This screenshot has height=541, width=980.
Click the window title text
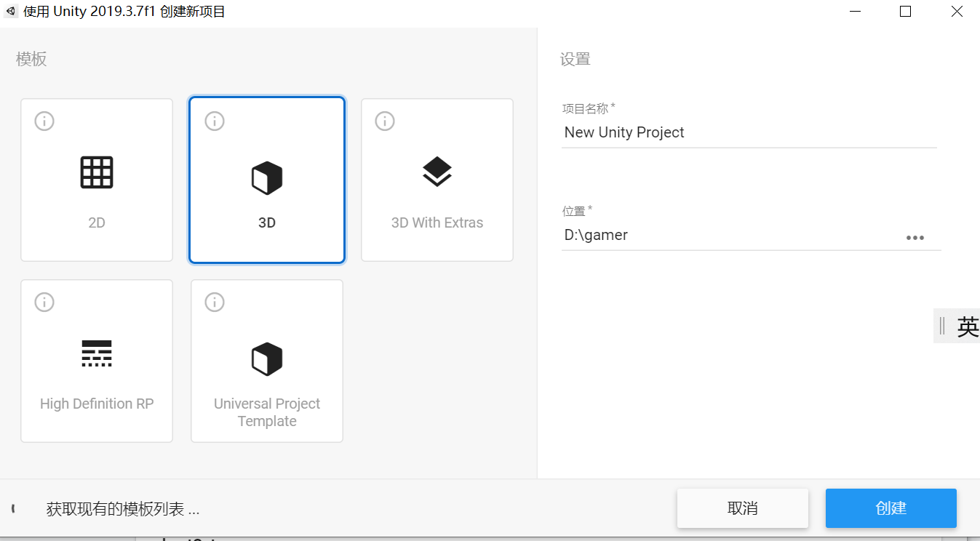(124, 12)
